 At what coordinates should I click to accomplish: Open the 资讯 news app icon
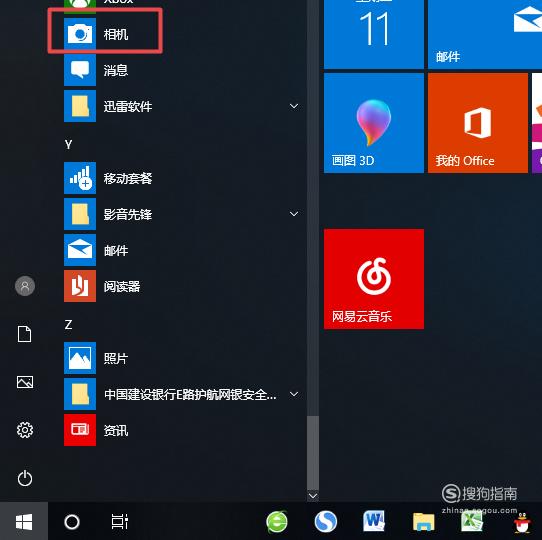click(80, 430)
